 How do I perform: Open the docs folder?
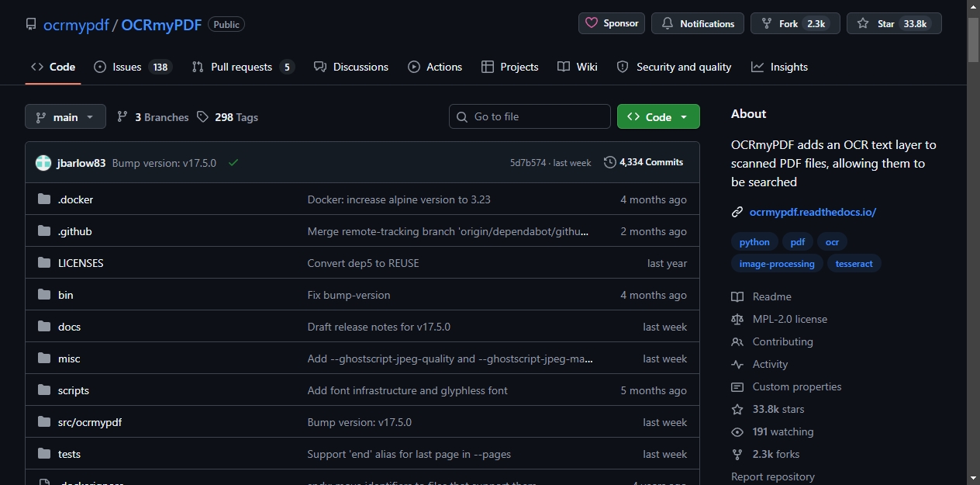click(69, 327)
